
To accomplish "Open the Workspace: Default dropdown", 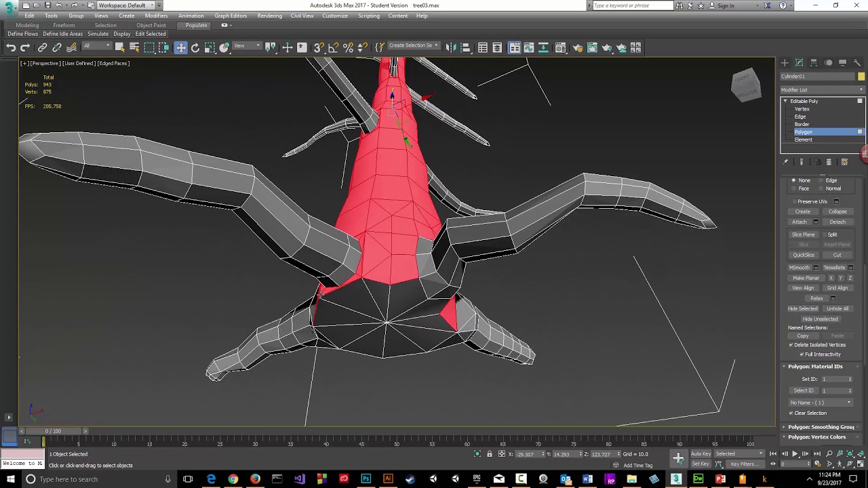I will (x=126, y=5).
